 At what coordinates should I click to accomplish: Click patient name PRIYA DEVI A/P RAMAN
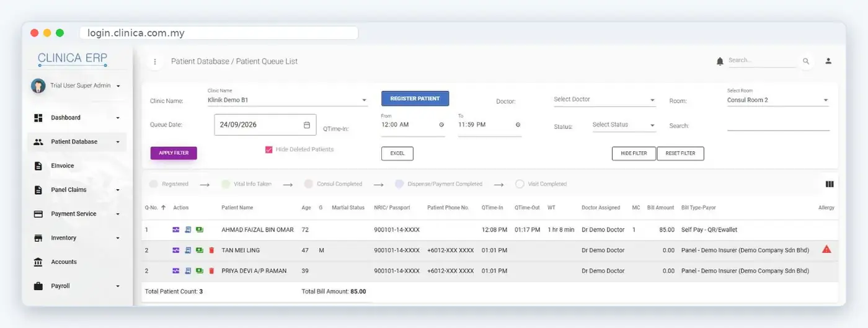pos(254,271)
